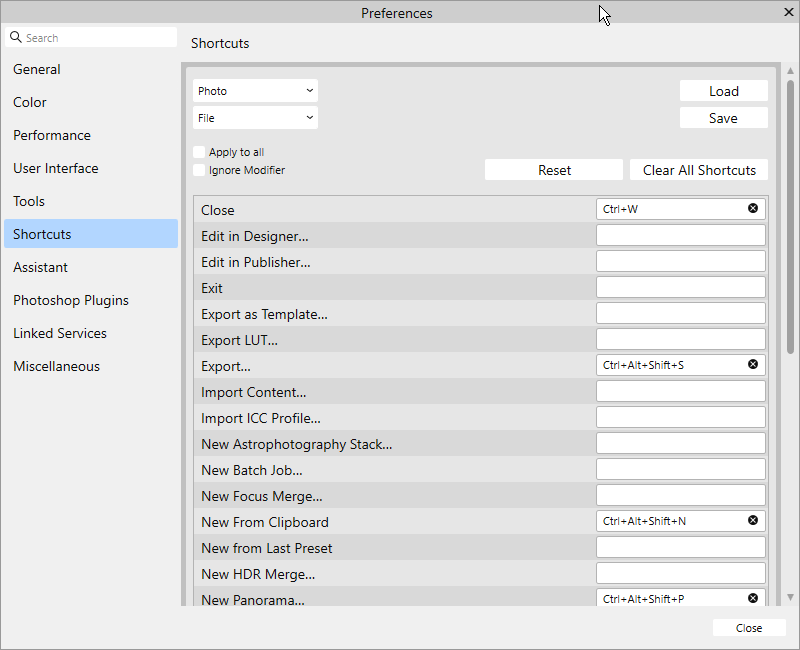
Task: Save the current shortcut set
Action: pyautogui.click(x=723, y=117)
